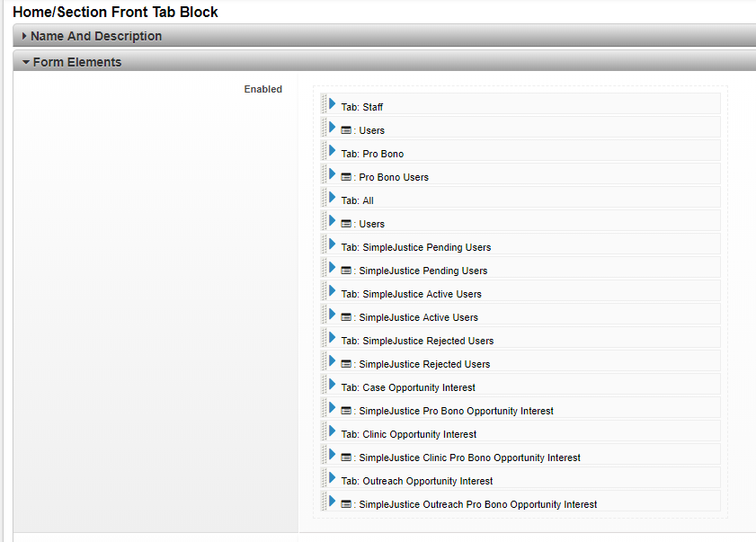Grab drag handle of Tab: Staff row
The image size is (756, 542).
(324, 103)
